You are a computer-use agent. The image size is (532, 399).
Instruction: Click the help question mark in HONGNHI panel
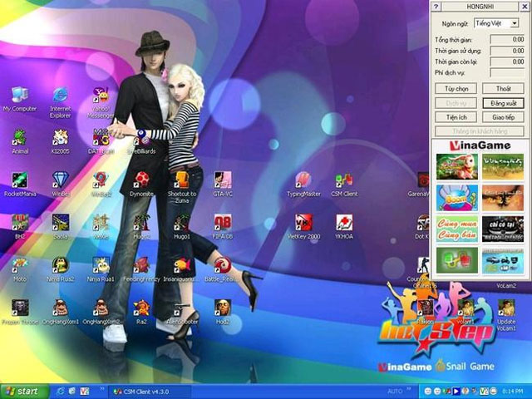coord(436,7)
